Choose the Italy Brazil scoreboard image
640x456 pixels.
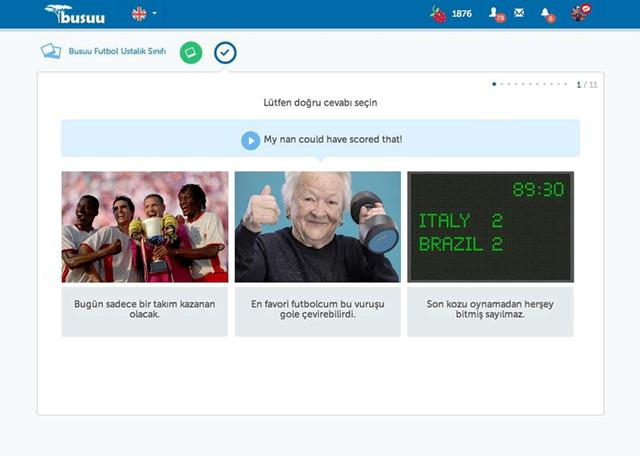(x=491, y=227)
